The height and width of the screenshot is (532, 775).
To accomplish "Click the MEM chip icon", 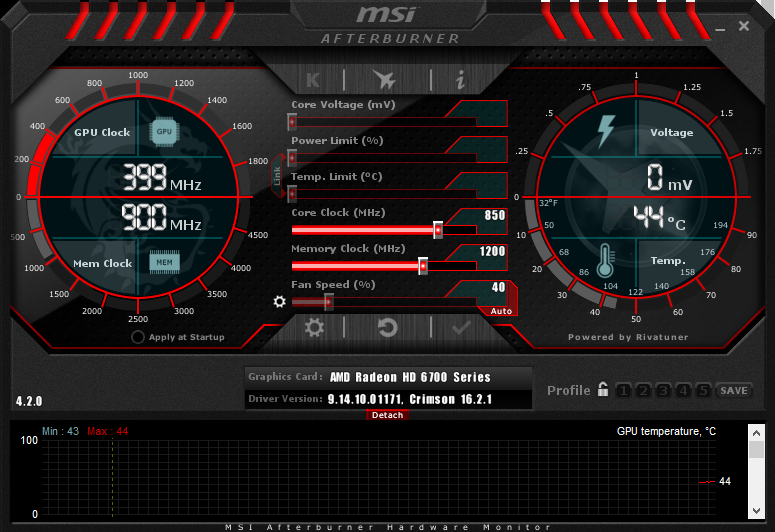I will coord(165,262).
